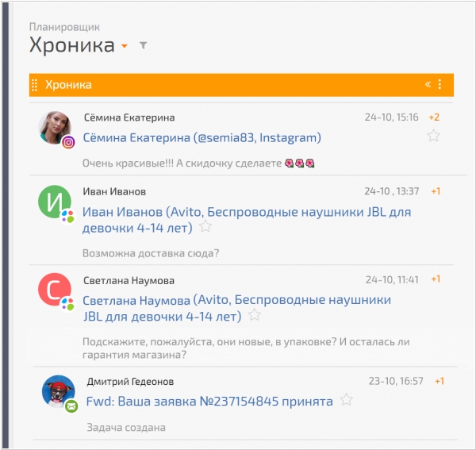Click sender name Дмитрий Гедеонов
The width and height of the screenshot is (476, 450).
[x=130, y=382]
